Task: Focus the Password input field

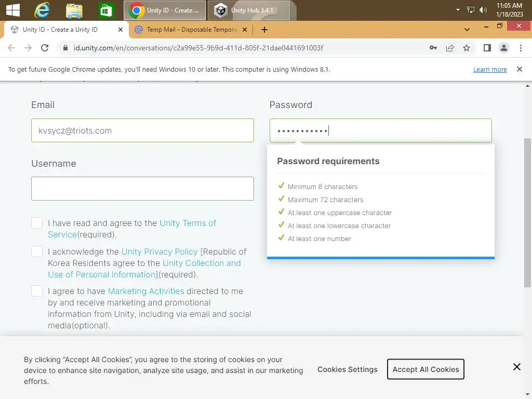Action: click(381, 130)
